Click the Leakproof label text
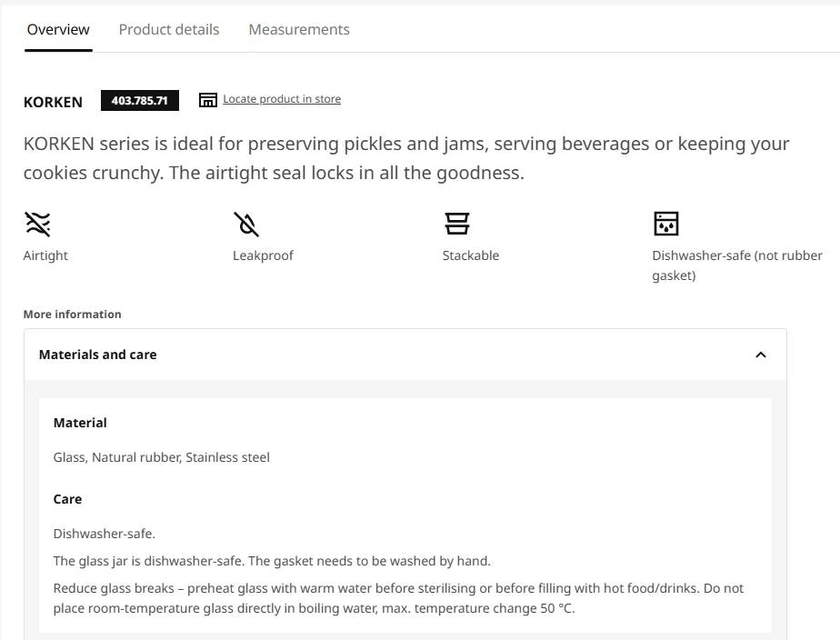Image resolution: width=840 pixels, height=640 pixels. coord(263,255)
